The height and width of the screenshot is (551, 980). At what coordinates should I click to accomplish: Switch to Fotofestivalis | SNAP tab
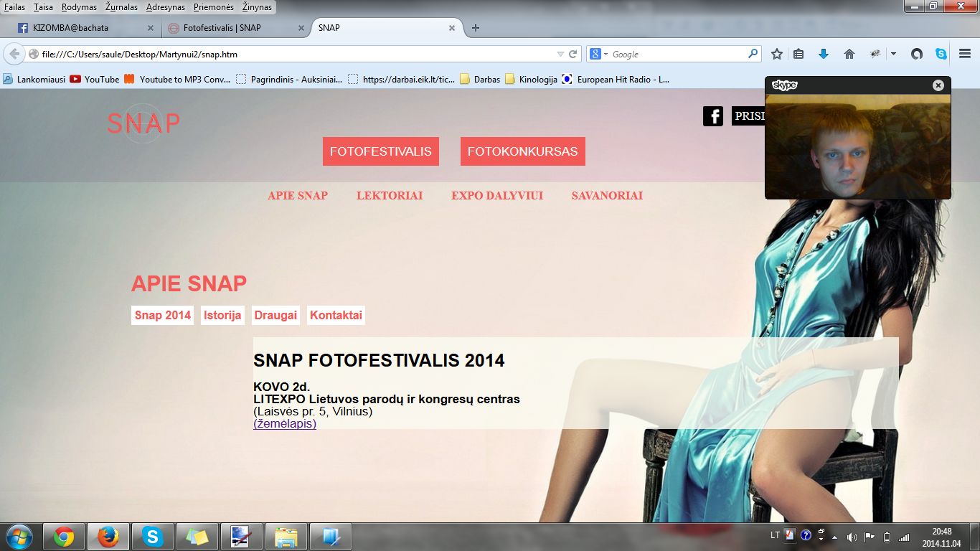pos(235,28)
